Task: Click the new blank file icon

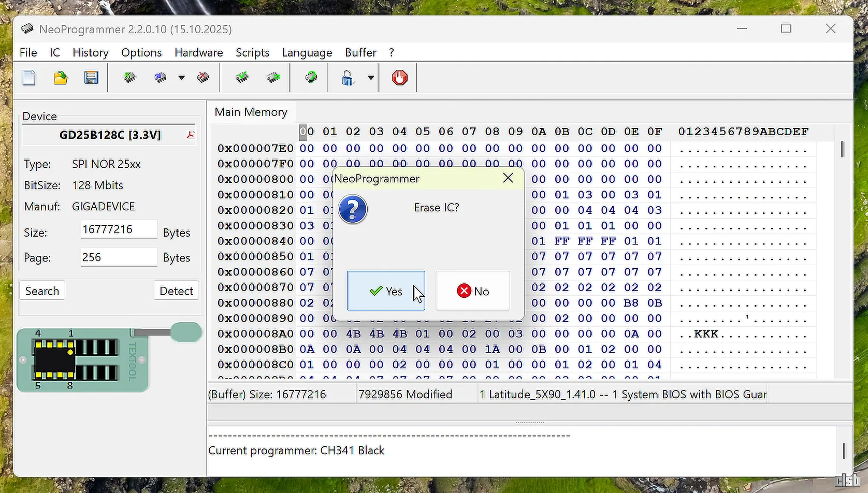Action: 30,78
